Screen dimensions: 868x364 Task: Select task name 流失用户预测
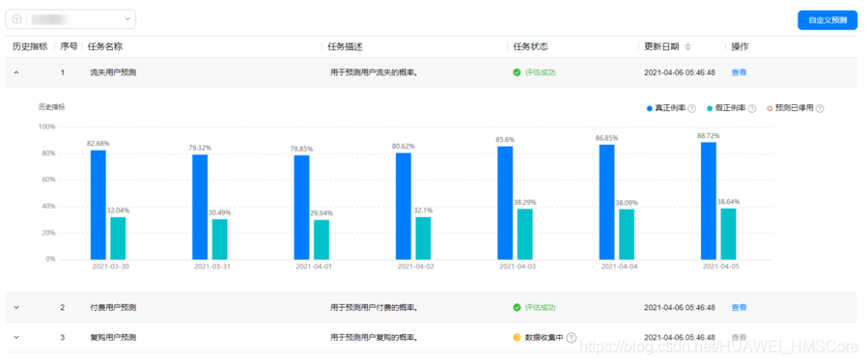[x=113, y=72]
